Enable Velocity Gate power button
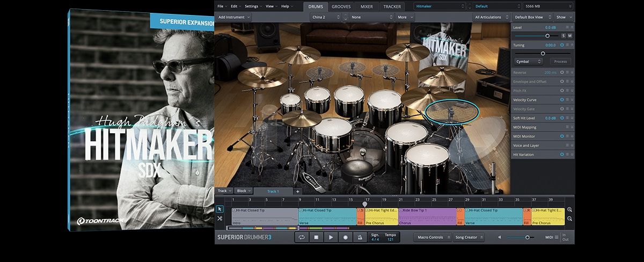 (562, 109)
